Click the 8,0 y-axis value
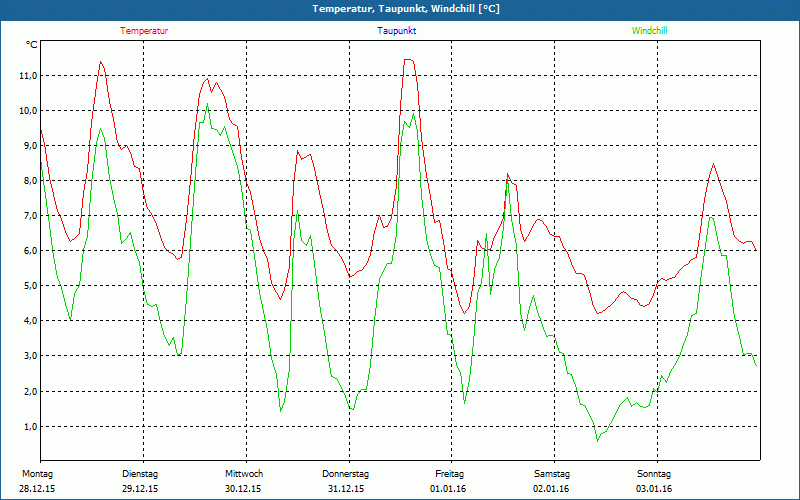Image resolution: width=800 pixels, height=500 pixels. coord(30,181)
